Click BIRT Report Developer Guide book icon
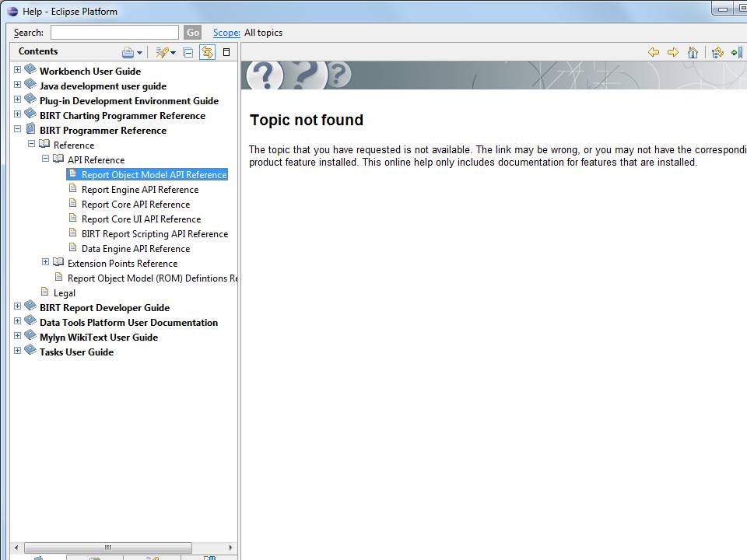The width and height of the screenshot is (747, 560). [x=30, y=305]
